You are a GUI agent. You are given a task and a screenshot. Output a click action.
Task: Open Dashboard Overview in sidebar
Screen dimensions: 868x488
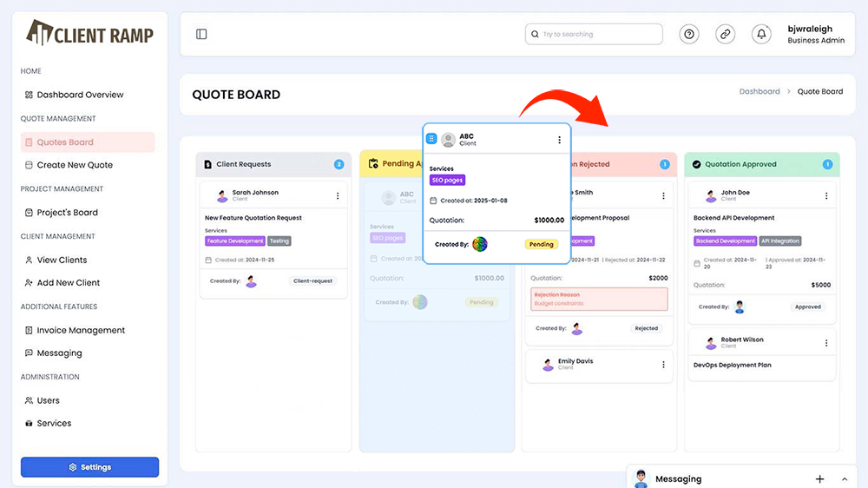click(x=74, y=95)
